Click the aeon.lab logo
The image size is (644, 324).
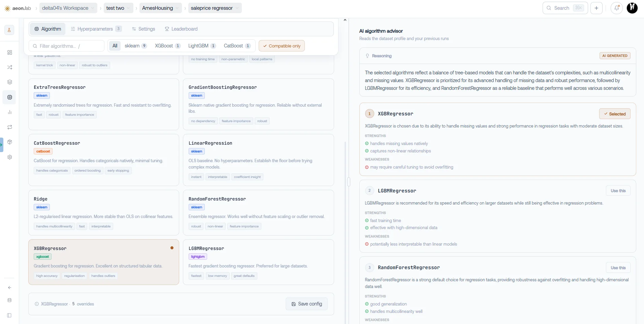(18, 8)
